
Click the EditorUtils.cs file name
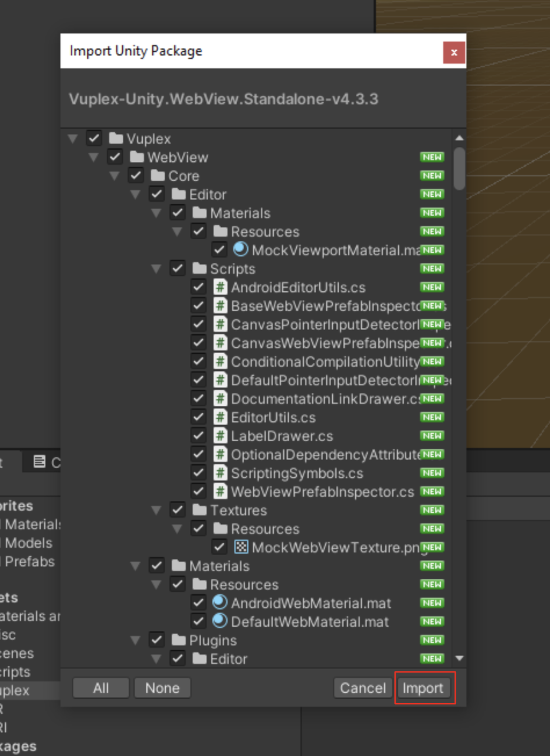(273, 418)
